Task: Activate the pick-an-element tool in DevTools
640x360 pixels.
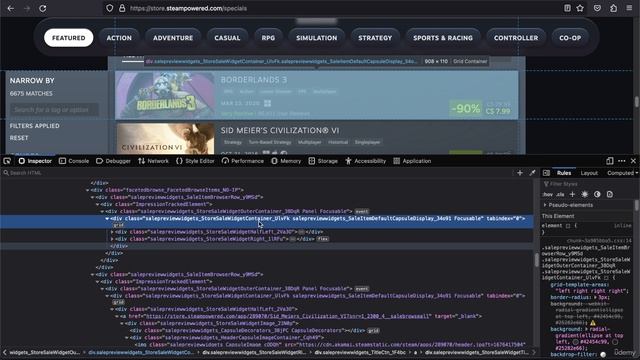Action: (x=7, y=161)
